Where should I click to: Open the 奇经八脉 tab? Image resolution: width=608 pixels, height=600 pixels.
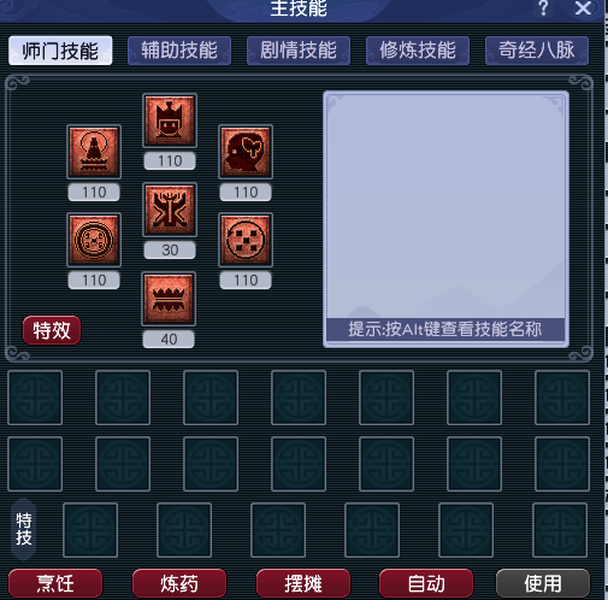537,50
